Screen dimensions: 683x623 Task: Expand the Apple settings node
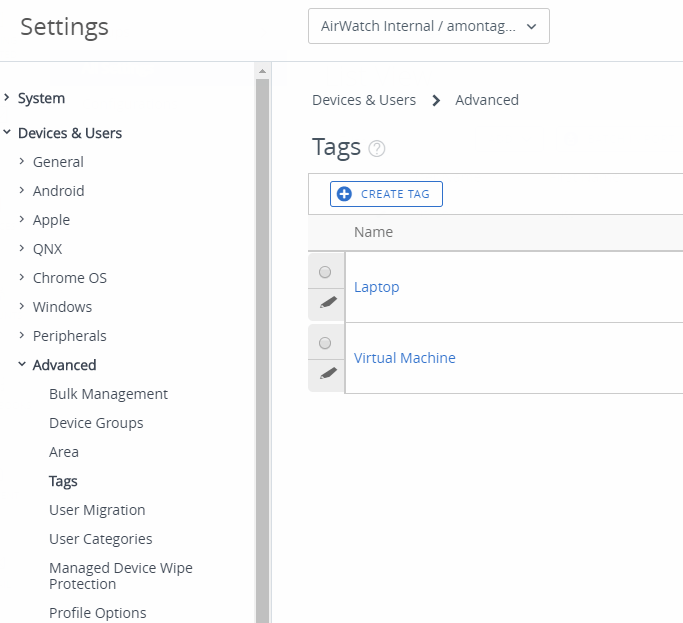point(22,220)
